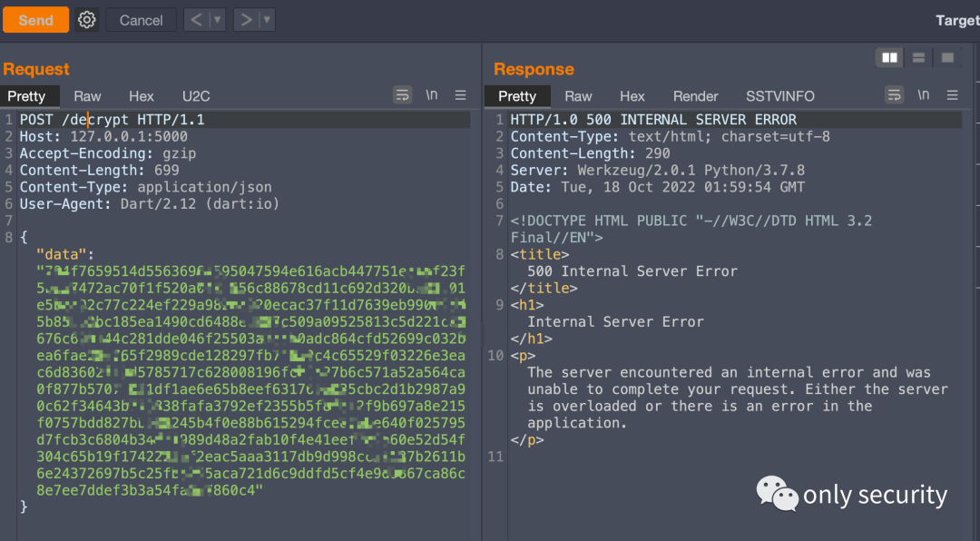Switch to the Response Hex tab
This screenshot has height=541, width=980.
click(632, 96)
